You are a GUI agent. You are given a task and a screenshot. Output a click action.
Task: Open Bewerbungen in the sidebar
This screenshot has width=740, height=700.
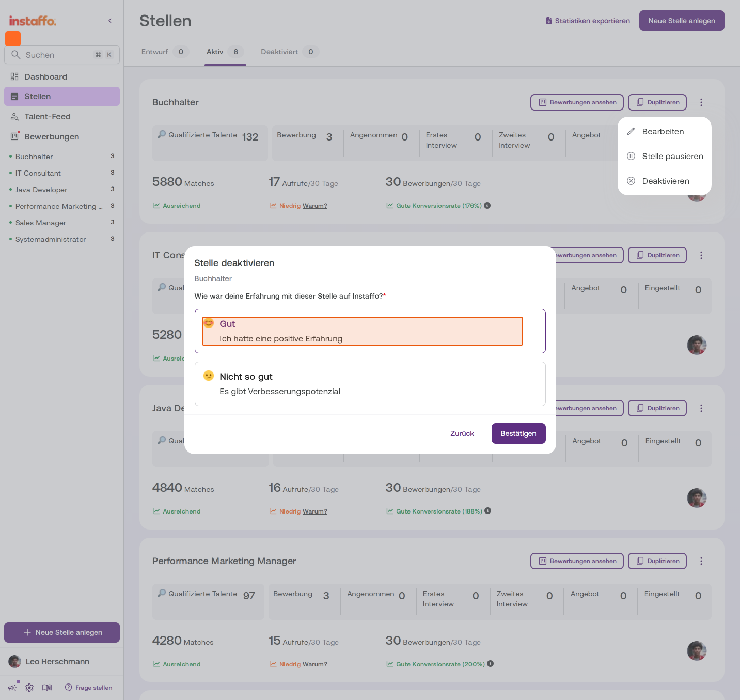tap(62, 137)
